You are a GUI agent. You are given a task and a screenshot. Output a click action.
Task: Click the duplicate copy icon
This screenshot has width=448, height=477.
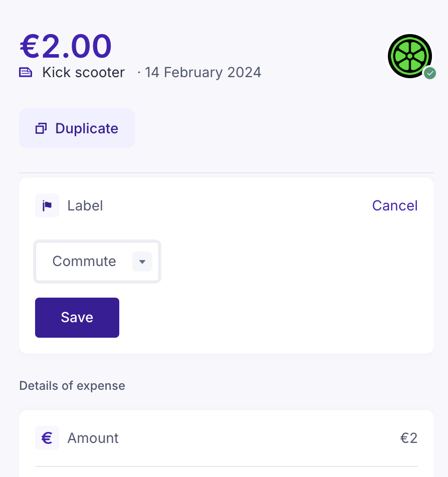coord(41,128)
